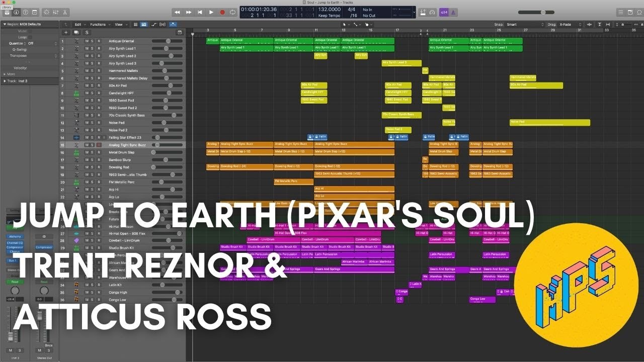Click the Add Track plus button

pos(66,32)
